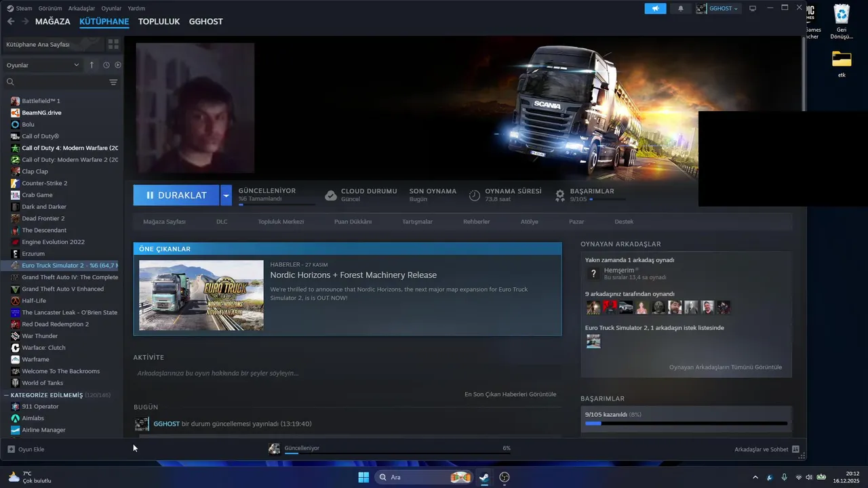Click the activity comment input field
Viewport: 868px width, 488px height.
347,373
